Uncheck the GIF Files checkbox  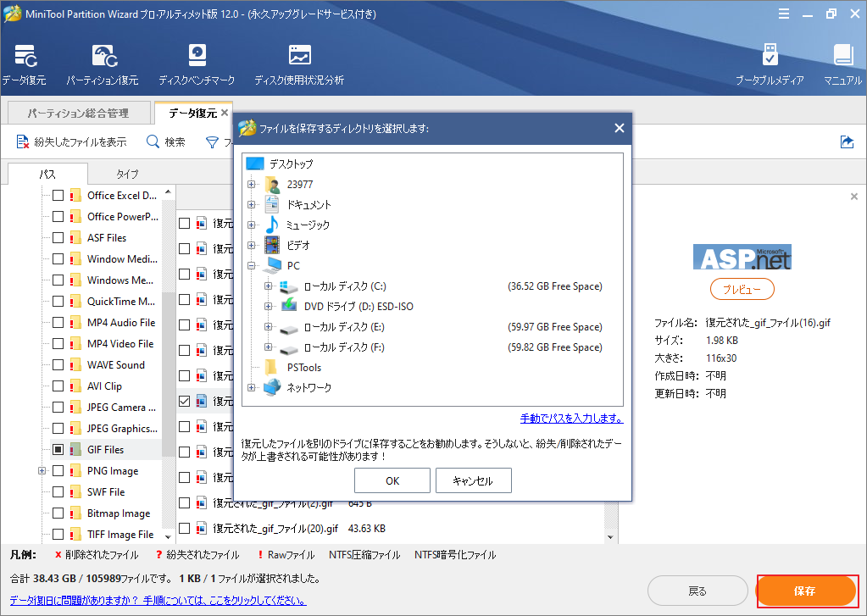coord(58,449)
